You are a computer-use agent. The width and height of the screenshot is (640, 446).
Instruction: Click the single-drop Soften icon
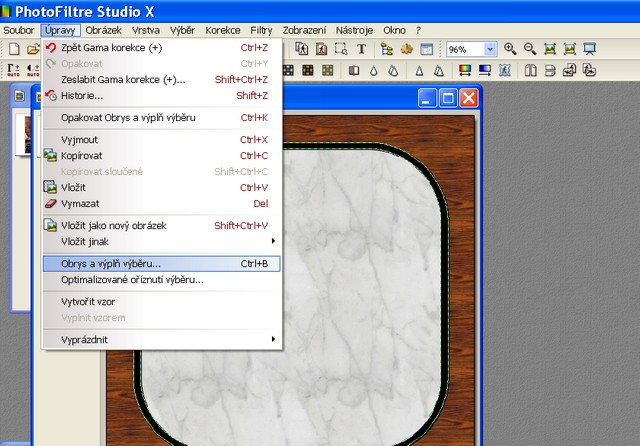(373, 71)
